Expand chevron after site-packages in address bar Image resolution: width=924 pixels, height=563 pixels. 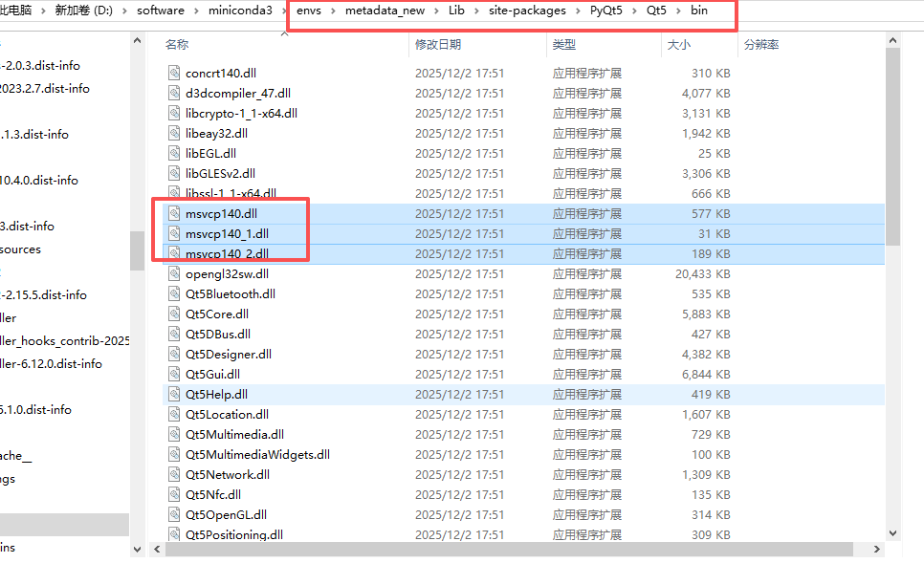[578, 11]
